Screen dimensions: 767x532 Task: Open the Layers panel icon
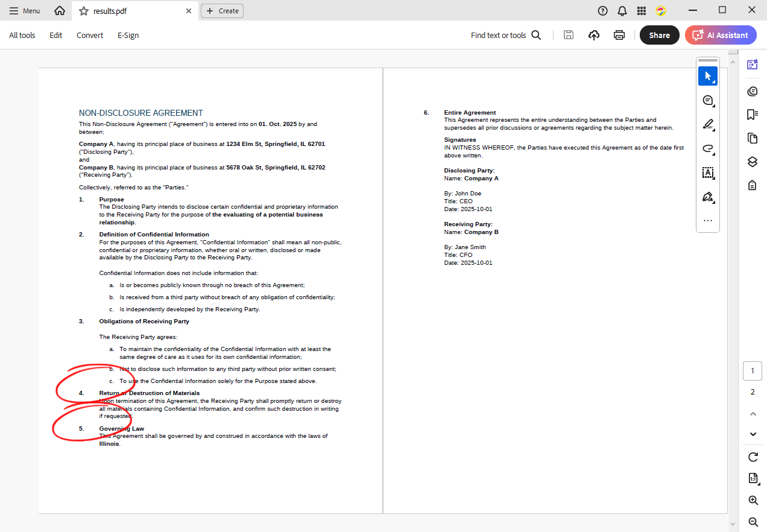[752, 162]
